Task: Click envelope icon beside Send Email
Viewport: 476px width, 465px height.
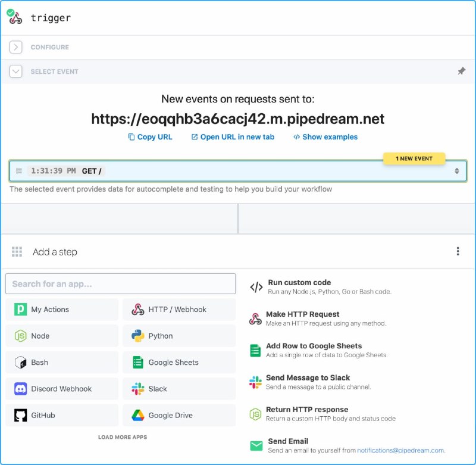Action: (x=256, y=446)
